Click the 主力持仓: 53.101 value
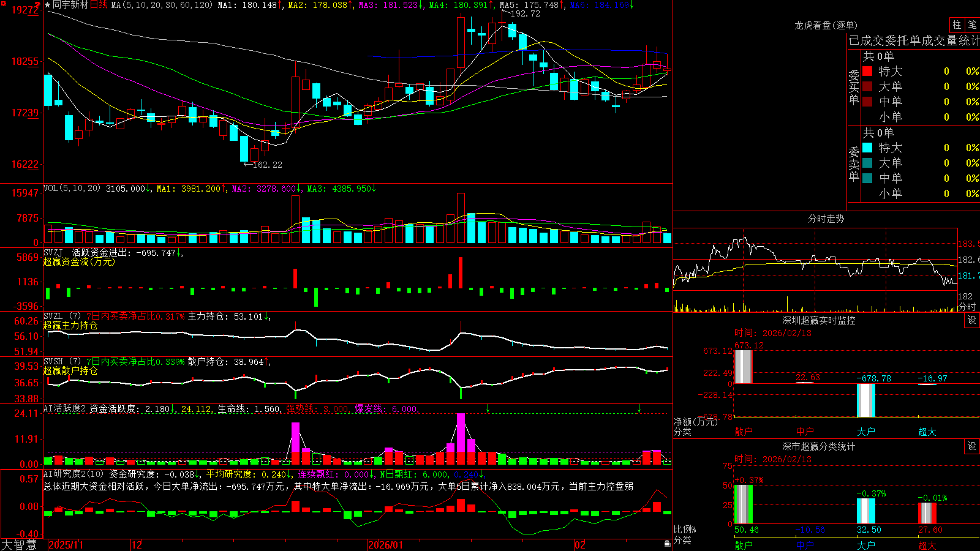The image size is (980, 551). coord(225,317)
